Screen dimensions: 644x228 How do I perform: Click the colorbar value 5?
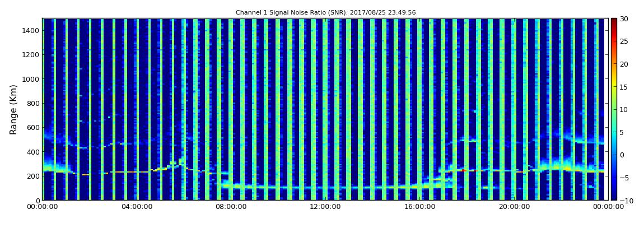622,132
